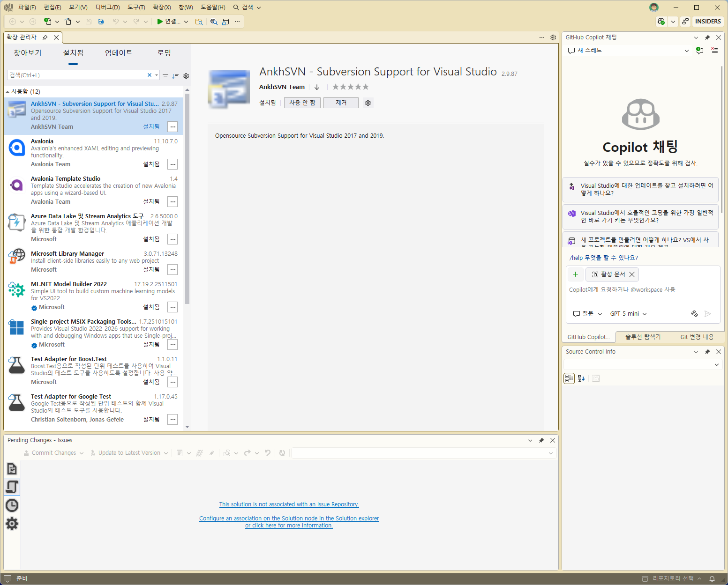This screenshot has width=728, height=585.
Task: Open the recent changes clock icon in Pending Changes
Action: (x=12, y=505)
